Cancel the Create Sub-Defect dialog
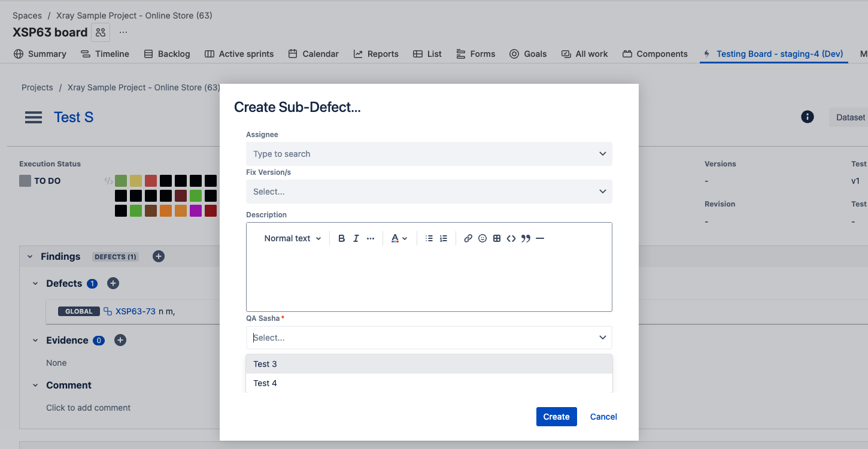Viewport: 868px width, 449px height. (603, 417)
